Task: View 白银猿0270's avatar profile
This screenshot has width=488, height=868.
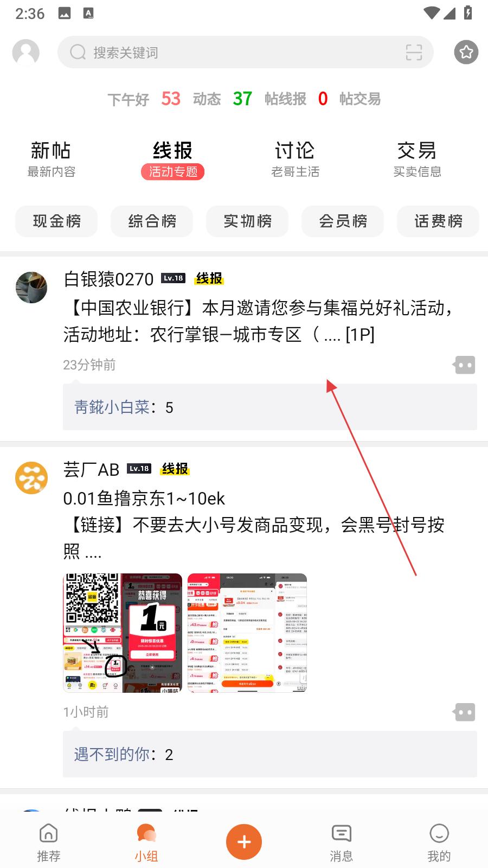Action: [31, 288]
